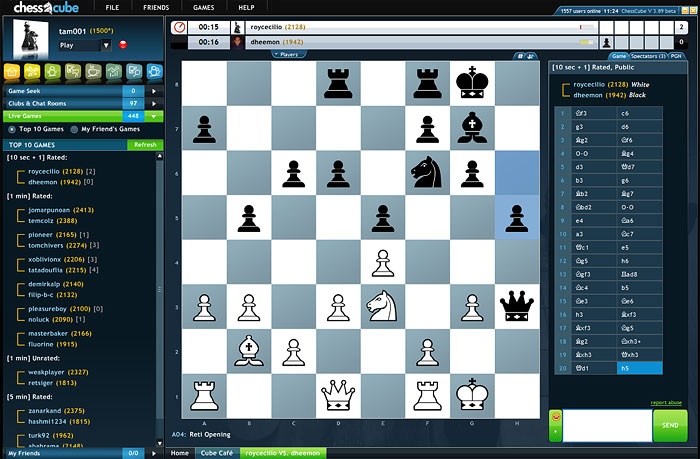Image resolution: width=700 pixels, height=459 pixels.
Task: Click the board layout icon above board corner
Action: [520, 56]
